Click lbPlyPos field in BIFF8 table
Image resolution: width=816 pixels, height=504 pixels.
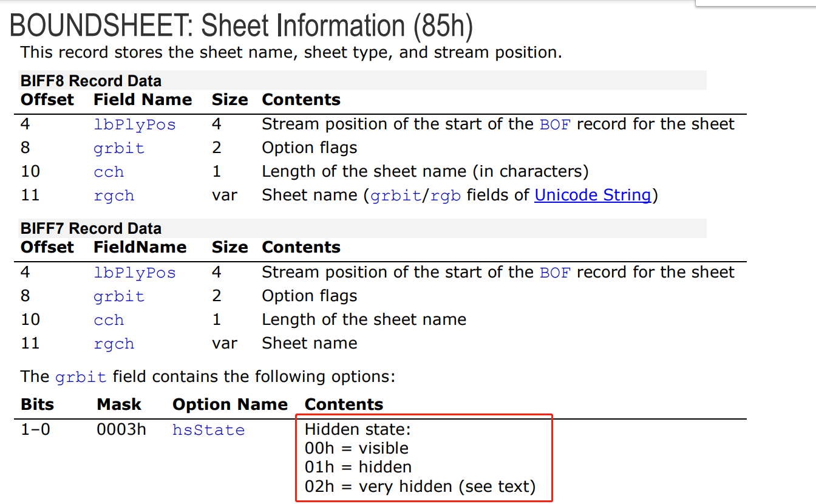coord(134,125)
